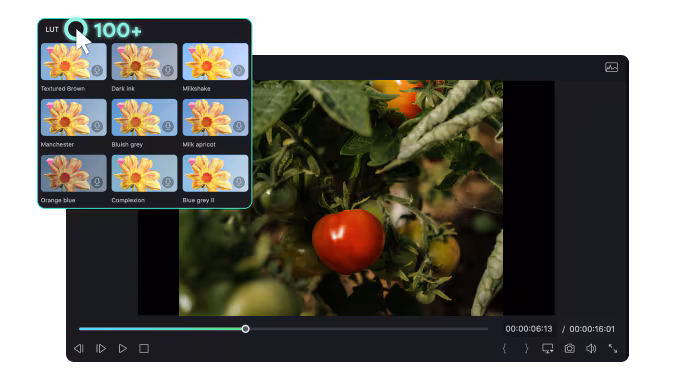Step back one frame

[x=79, y=349]
